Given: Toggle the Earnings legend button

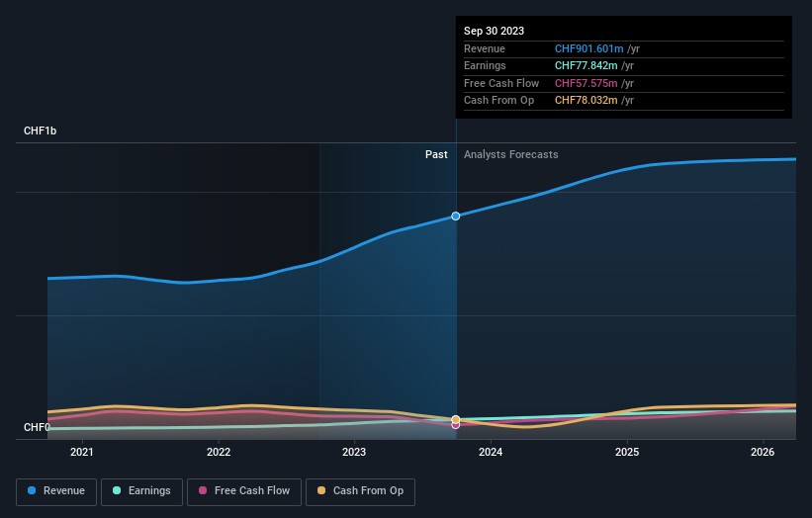Looking at the screenshot, I should [x=141, y=491].
